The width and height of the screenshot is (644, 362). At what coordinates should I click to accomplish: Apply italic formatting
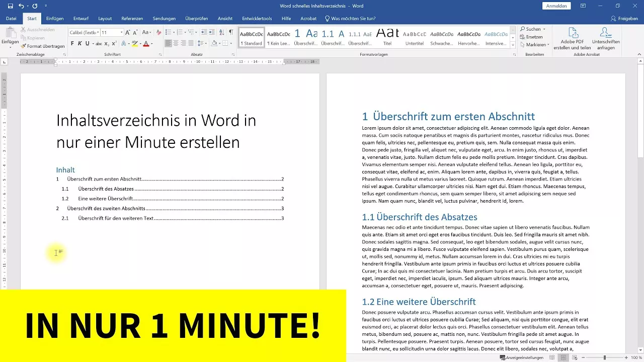tap(80, 44)
